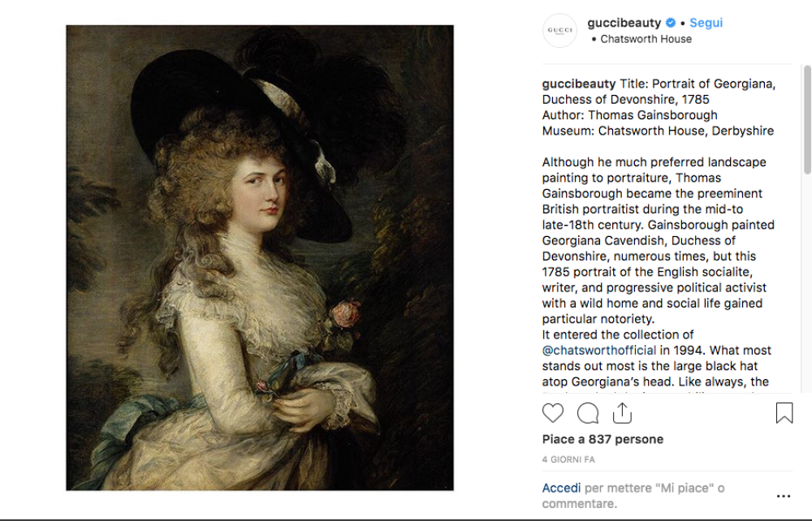Open the Gucci profile avatar

click(559, 31)
